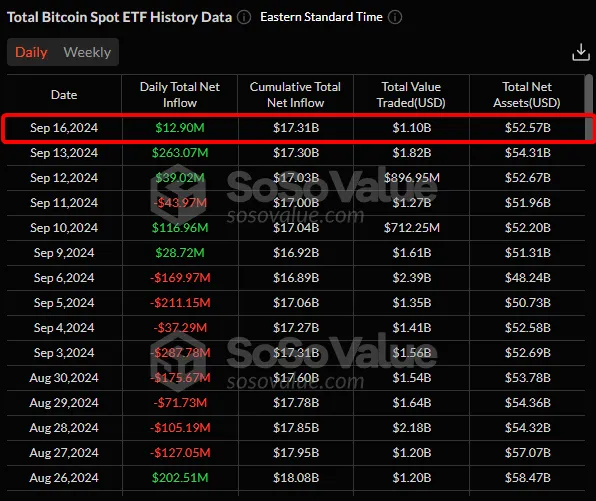Click the $12.90M inflow value
This screenshot has width=596, height=501.
[180, 128]
